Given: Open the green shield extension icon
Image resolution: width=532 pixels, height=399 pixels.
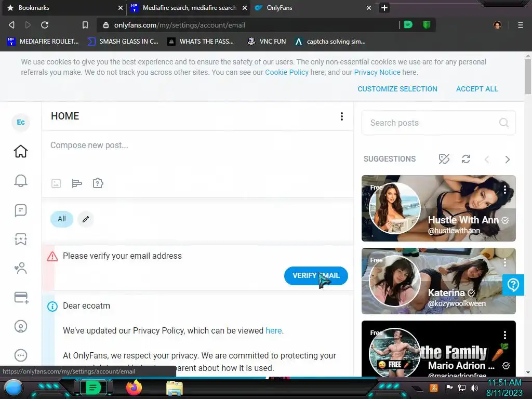Looking at the screenshot, I should pyautogui.click(x=427, y=25).
